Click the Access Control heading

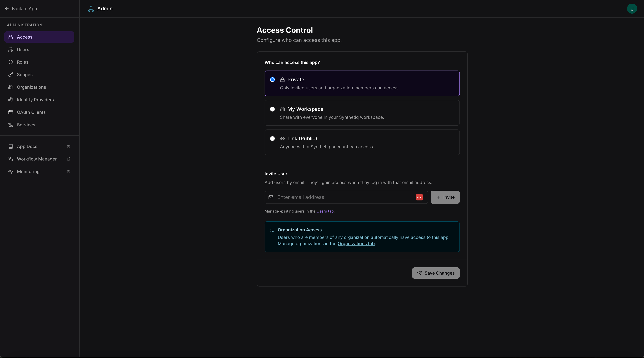[284, 30]
